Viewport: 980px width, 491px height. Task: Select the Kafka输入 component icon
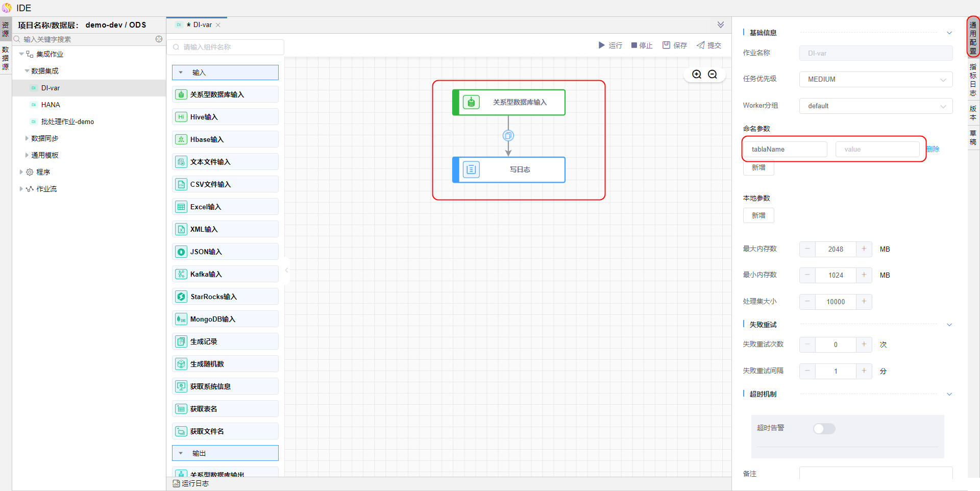click(181, 274)
